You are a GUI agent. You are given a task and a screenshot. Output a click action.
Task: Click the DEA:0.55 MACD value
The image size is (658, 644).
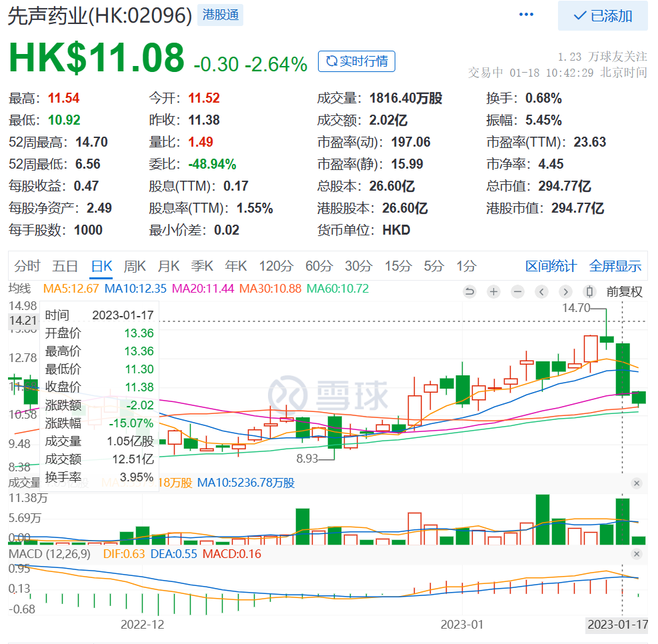174,554
